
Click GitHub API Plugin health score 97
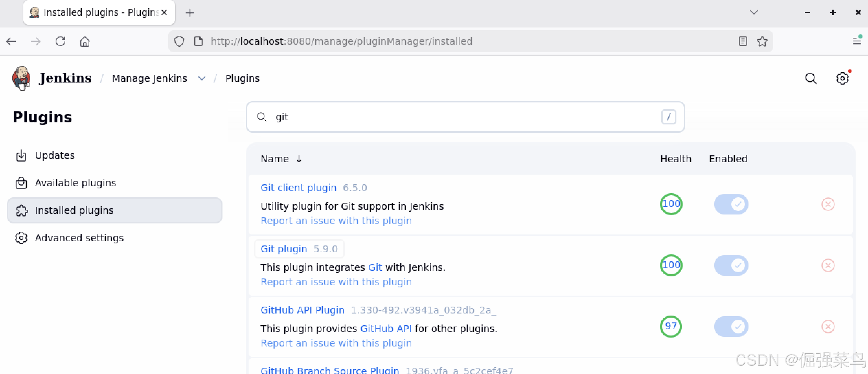671,326
